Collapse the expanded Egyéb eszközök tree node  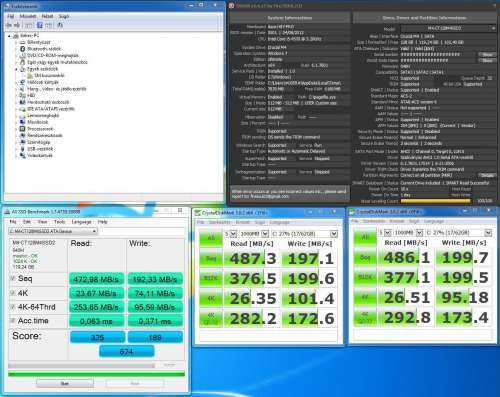pyautogui.click(x=16, y=69)
